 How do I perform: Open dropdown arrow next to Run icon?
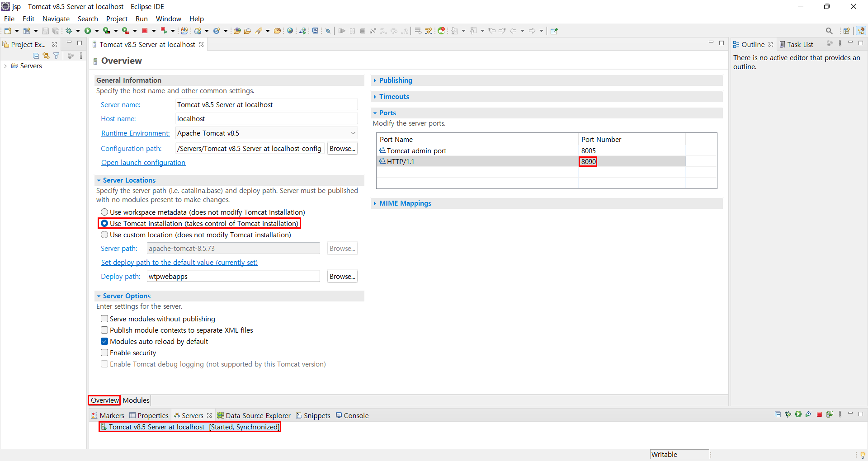(97, 31)
